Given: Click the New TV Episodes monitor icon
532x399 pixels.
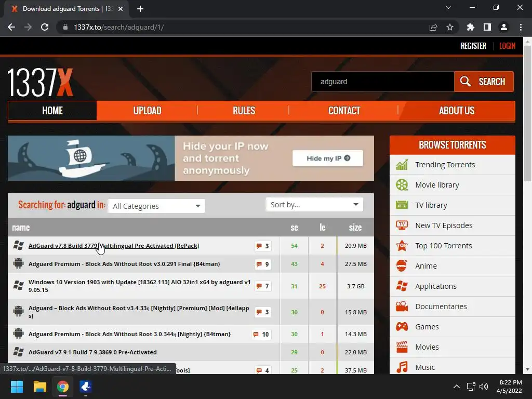Looking at the screenshot, I should click(402, 225).
